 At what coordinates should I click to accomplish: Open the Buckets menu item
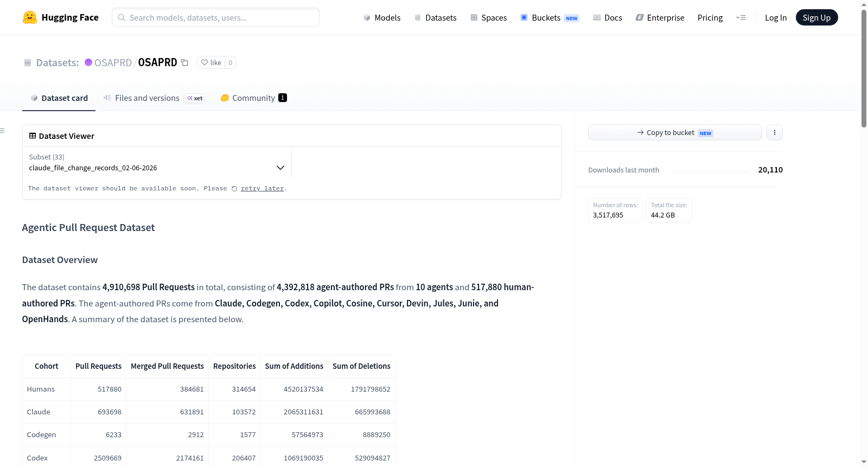[x=550, y=17]
